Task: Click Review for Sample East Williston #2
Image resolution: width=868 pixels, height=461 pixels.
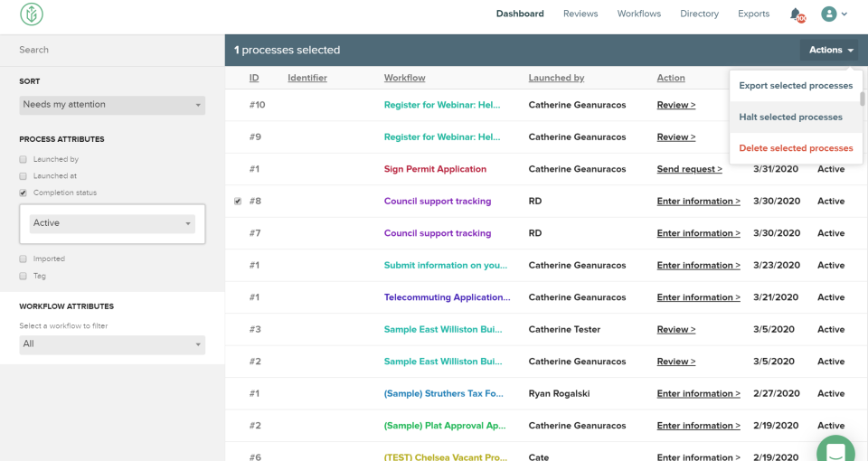Action: point(676,362)
